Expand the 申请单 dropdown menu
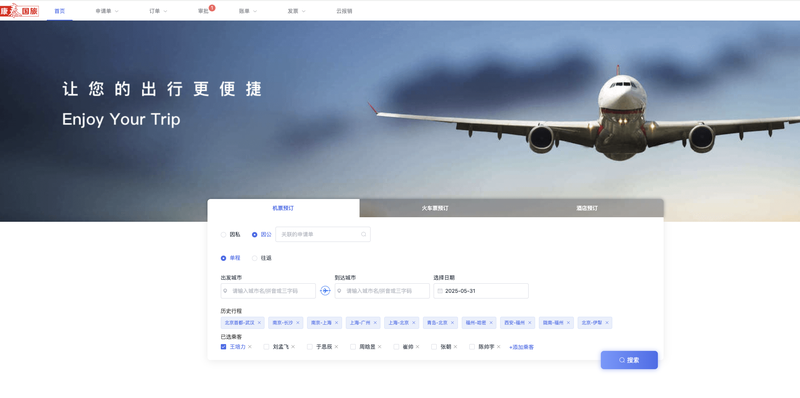Viewport: 800px width, 398px height. [x=107, y=11]
